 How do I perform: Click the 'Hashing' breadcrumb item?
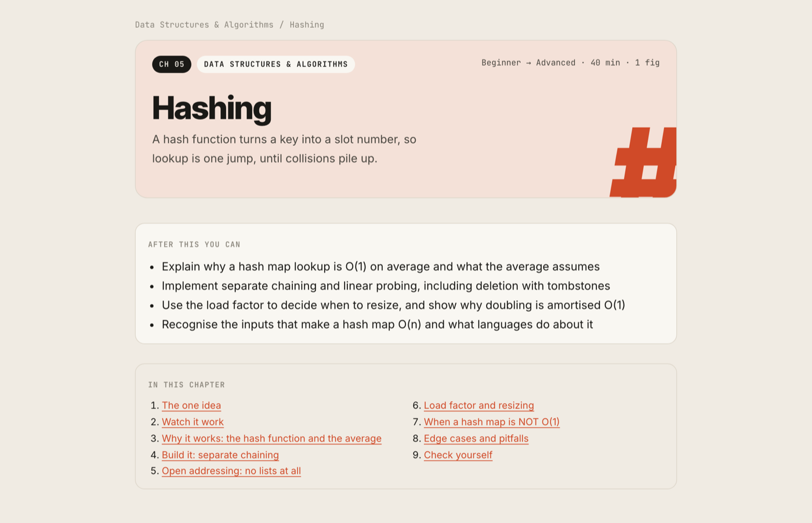[x=307, y=25]
